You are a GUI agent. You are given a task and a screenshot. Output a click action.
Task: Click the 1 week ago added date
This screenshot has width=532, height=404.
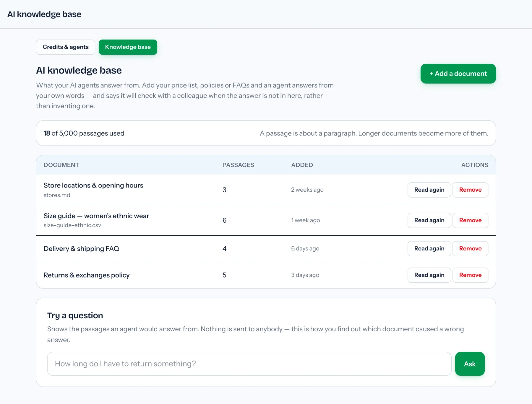pyautogui.click(x=306, y=220)
